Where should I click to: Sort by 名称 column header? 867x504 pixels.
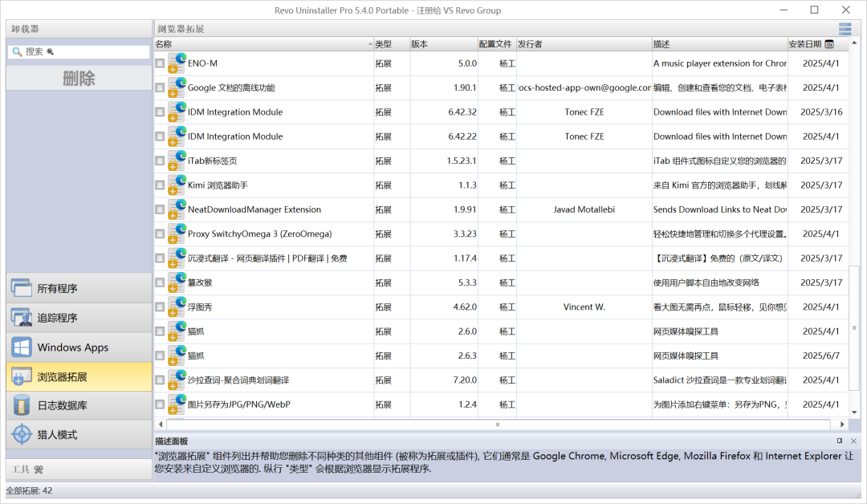(264, 43)
